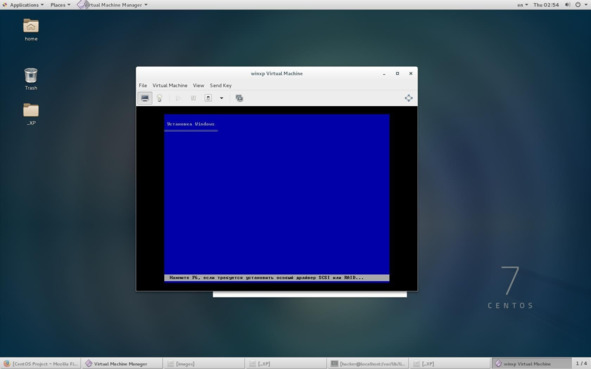Expand the shutdown options dropdown arrow

tap(222, 98)
